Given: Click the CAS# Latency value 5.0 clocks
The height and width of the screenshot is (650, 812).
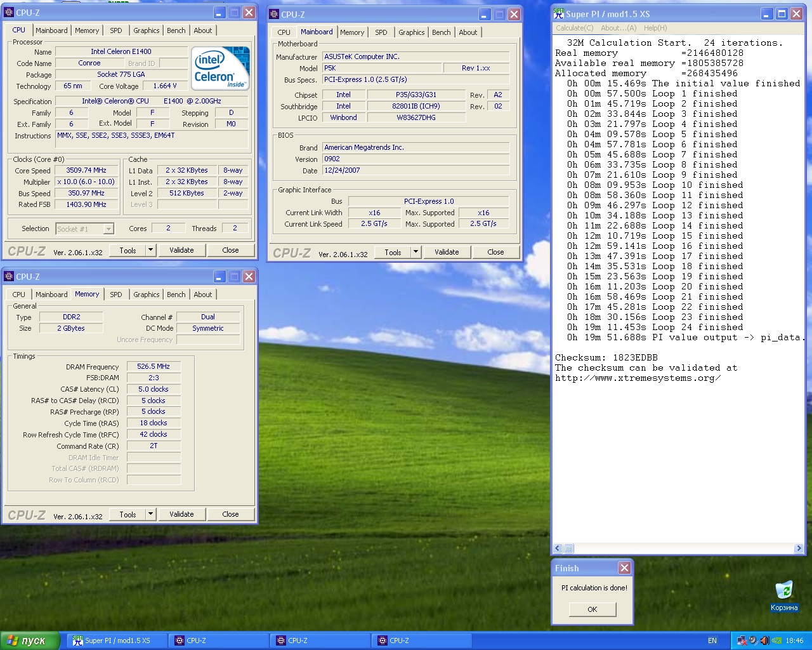Looking at the screenshot, I should click(154, 389).
